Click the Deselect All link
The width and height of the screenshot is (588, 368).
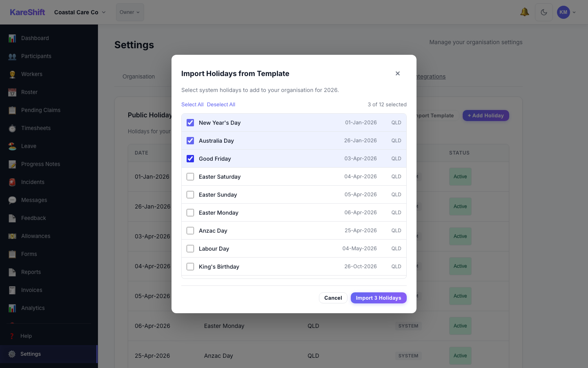click(x=221, y=105)
